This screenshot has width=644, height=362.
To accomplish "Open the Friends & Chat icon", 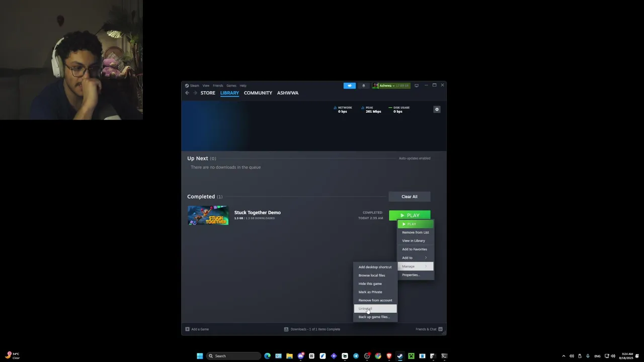I will pos(440,329).
